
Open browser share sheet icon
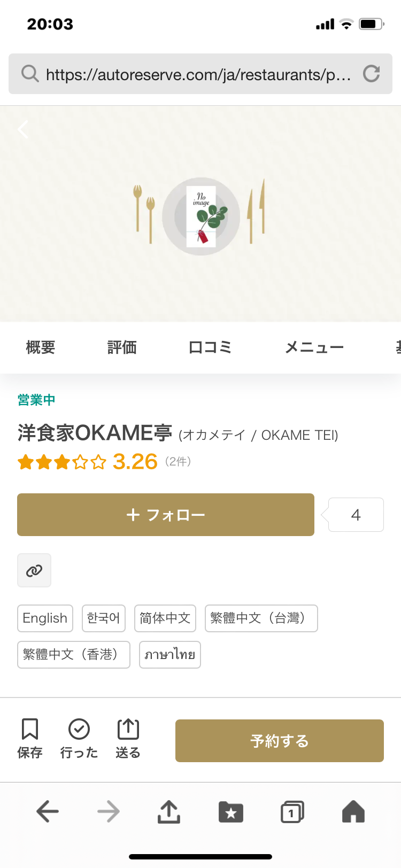[169, 811]
